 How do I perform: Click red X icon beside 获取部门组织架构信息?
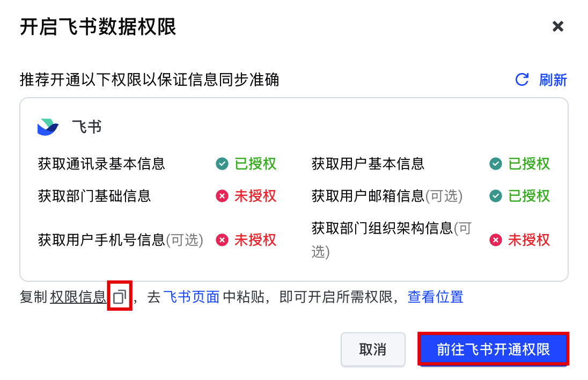[x=495, y=240]
